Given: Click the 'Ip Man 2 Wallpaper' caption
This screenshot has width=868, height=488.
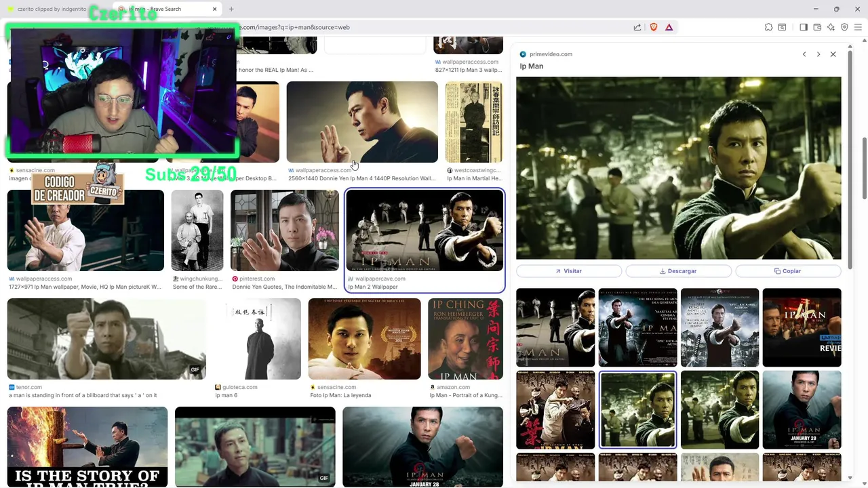Looking at the screenshot, I should pyautogui.click(x=373, y=287).
